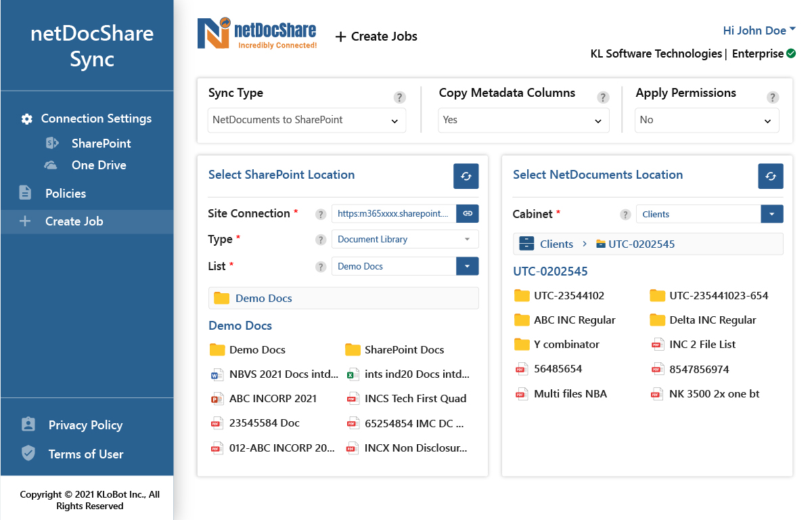The width and height of the screenshot is (812, 520).
Task: Click the Sync Type help icon
Action: [400, 97]
